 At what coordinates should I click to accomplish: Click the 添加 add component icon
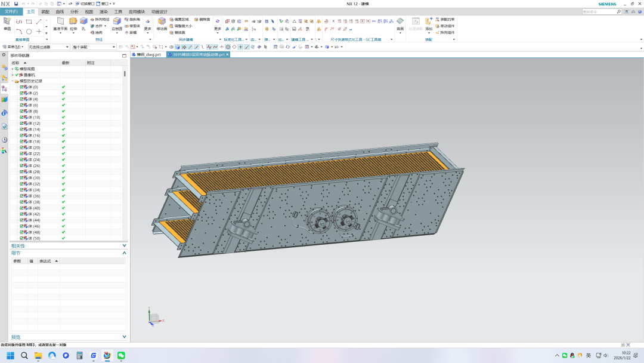(428, 21)
